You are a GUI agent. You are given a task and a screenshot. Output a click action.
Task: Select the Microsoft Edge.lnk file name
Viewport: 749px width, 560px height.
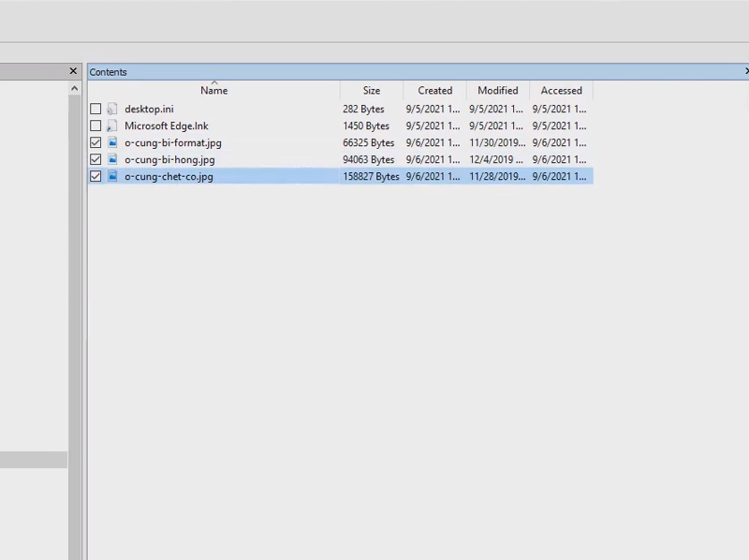coord(167,126)
